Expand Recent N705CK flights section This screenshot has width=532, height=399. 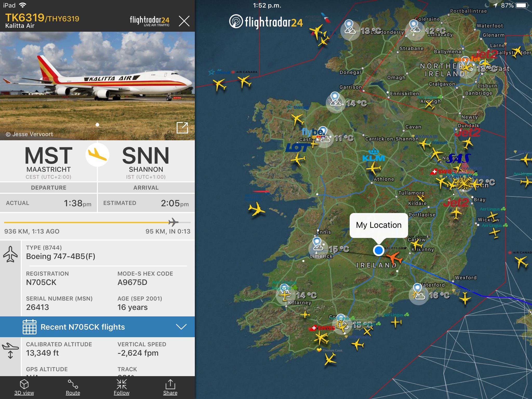click(x=97, y=327)
